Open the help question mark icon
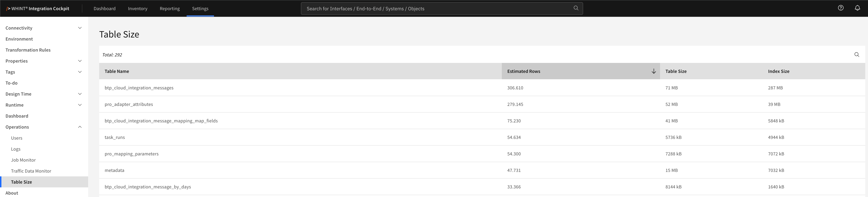Viewport: 868px width, 197px height. tap(841, 8)
